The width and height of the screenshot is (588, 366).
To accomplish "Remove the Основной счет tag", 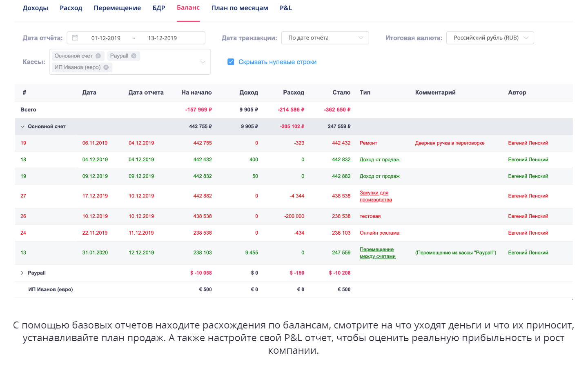I will click(98, 56).
